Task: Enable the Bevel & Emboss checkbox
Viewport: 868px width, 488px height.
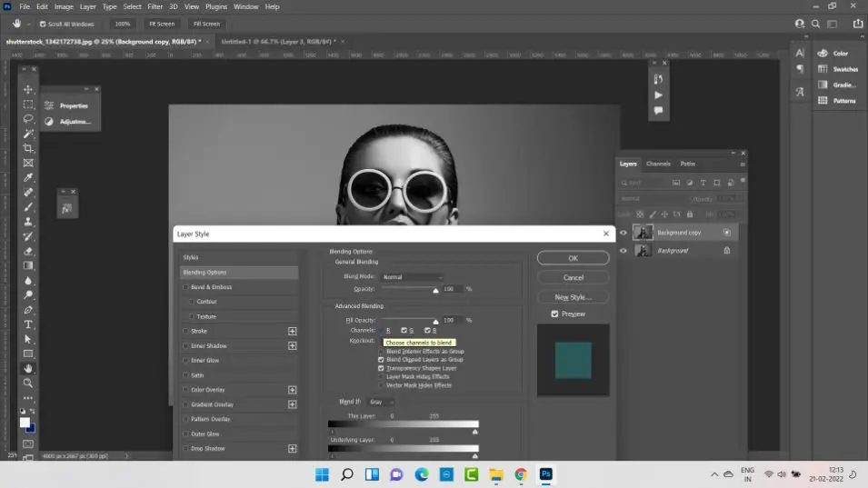Action: coord(186,287)
